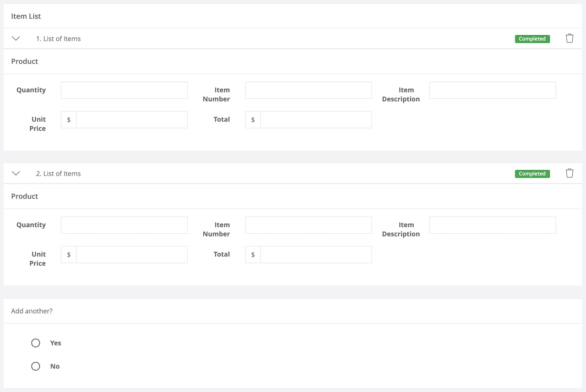Click the '1. List of Items' header label
Screen dimensions: 586x392
click(x=58, y=38)
